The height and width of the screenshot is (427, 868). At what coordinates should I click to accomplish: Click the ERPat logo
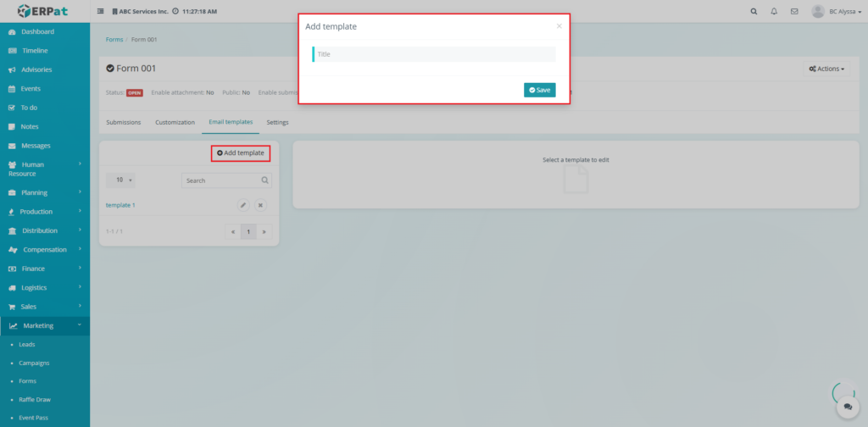[42, 10]
